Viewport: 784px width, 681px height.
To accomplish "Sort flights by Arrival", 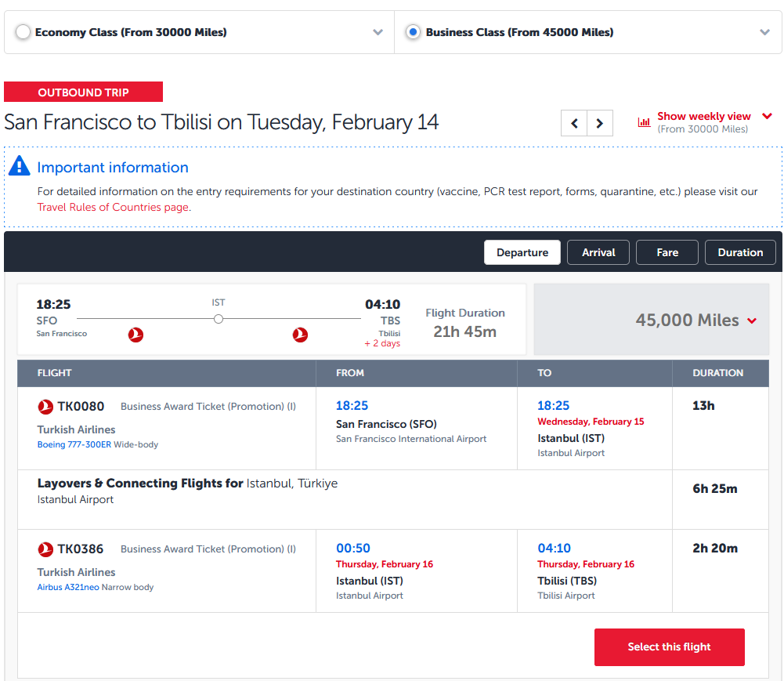I will [x=598, y=252].
